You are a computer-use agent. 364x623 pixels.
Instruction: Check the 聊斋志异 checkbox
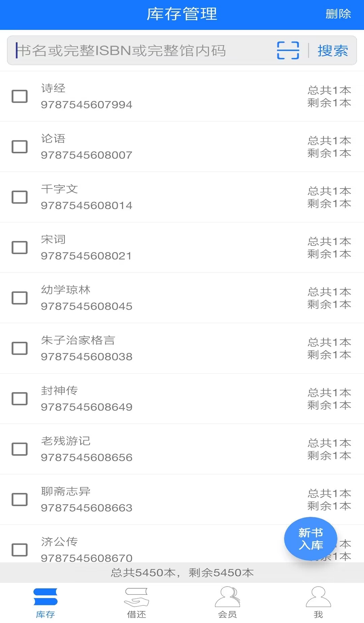point(20,499)
